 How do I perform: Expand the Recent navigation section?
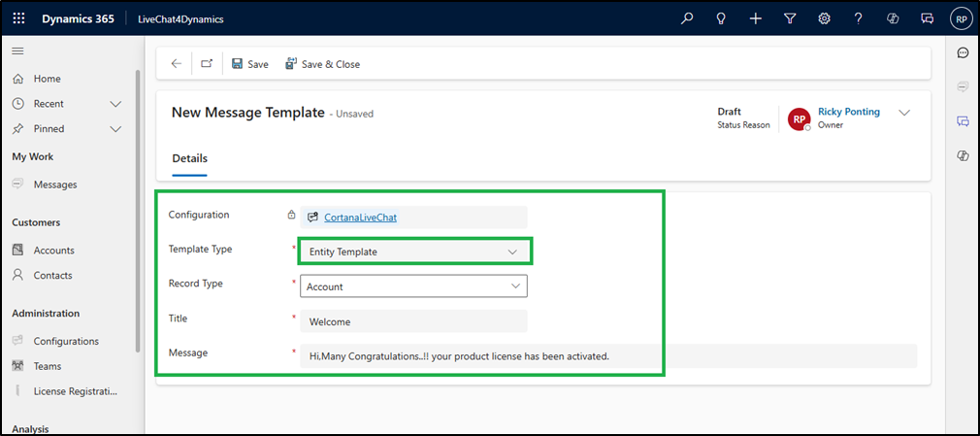pyautogui.click(x=115, y=104)
